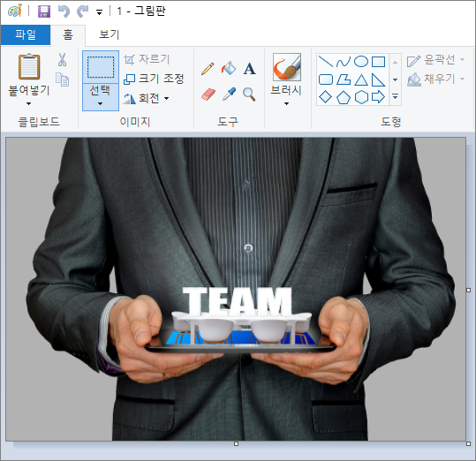Screen dimensions: 476x461
Task: Choose the right arrow shape
Action: 379,97
